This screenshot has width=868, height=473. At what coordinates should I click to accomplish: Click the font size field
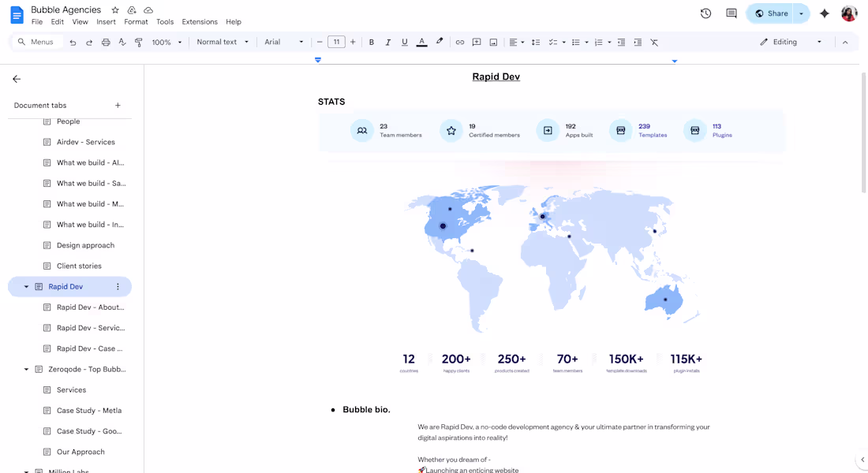[x=336, y=42]
